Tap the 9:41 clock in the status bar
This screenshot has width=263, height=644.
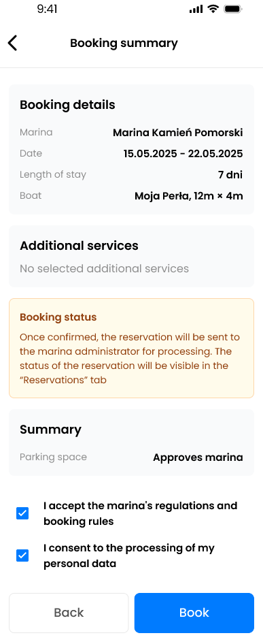click(x=47, y=9)
